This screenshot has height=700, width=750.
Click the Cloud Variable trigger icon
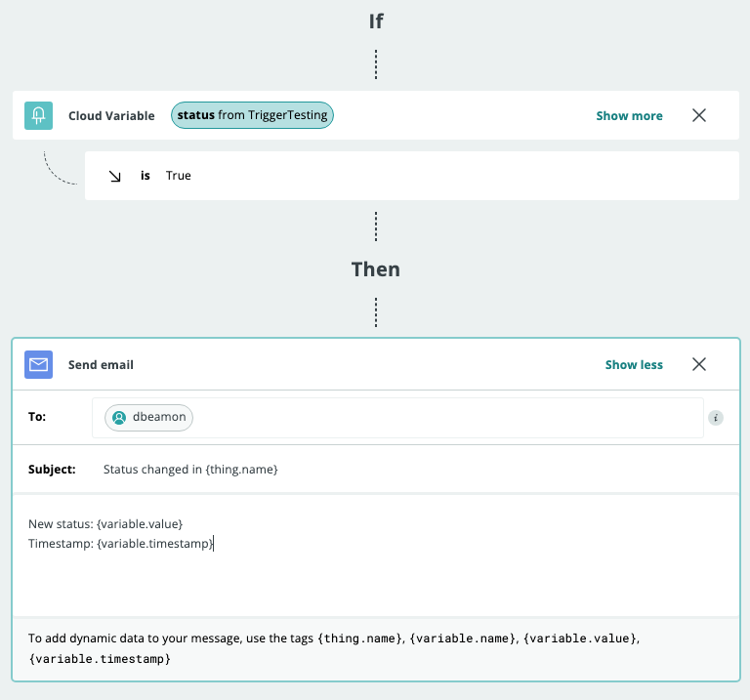[38, 116]
